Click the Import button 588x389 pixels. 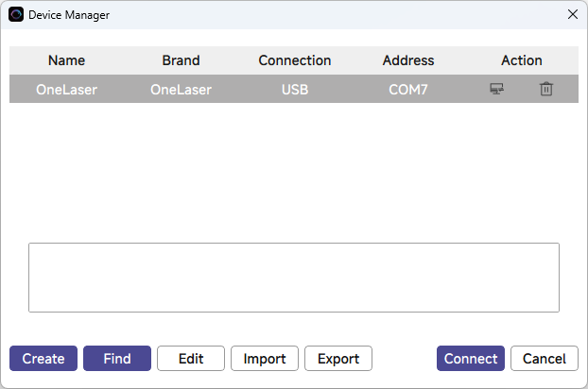265,359
